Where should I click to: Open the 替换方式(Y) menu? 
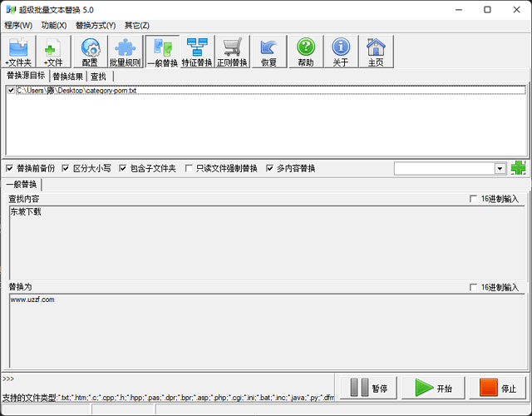click(96, 25)
